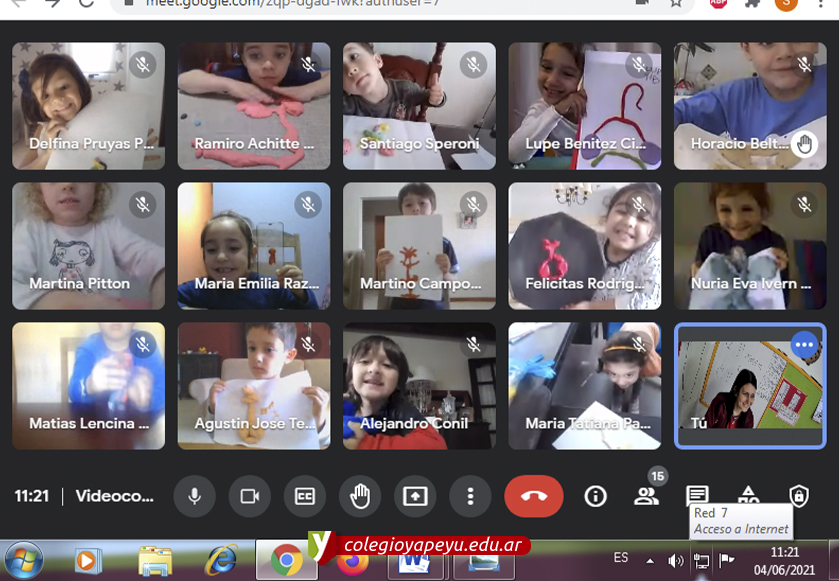The image size is (839, 581).
Task: Hang up with the red leave call button
Action: point(533,496)
